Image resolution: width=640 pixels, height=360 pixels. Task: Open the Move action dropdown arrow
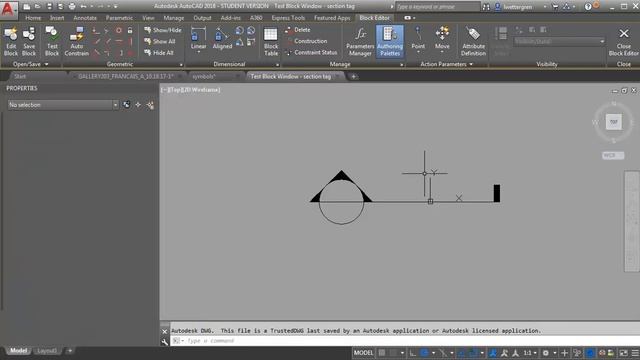pos(442,52)
